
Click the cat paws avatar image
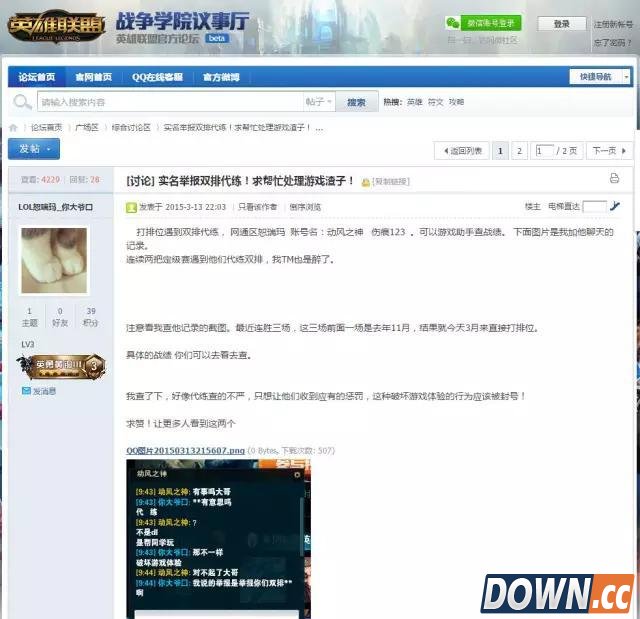point(54,260)
